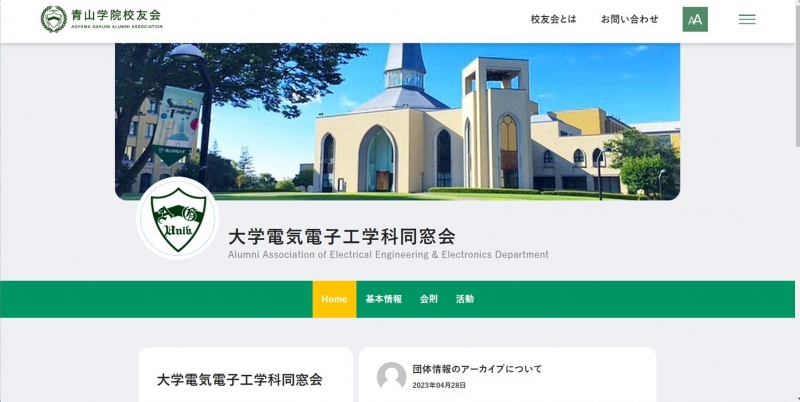
Task: Click the Aoyama Gakuin Alumni Association crest logo
Action: (x=54, y=19)
